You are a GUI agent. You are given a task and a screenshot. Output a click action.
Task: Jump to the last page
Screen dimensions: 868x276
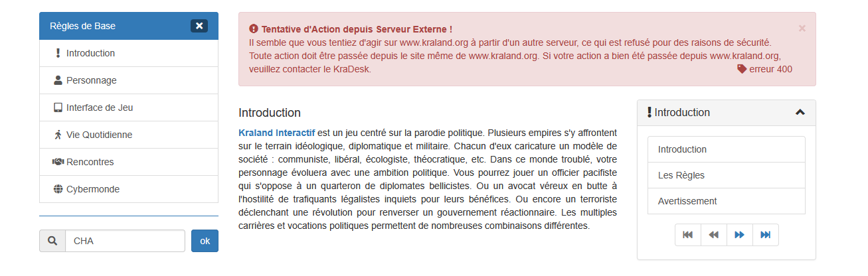tap(765, 235)
